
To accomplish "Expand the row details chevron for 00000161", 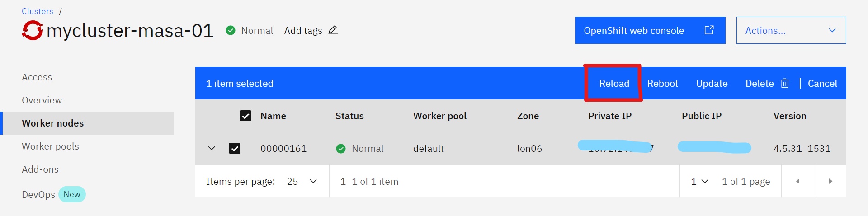I will [x=212, y=148].
